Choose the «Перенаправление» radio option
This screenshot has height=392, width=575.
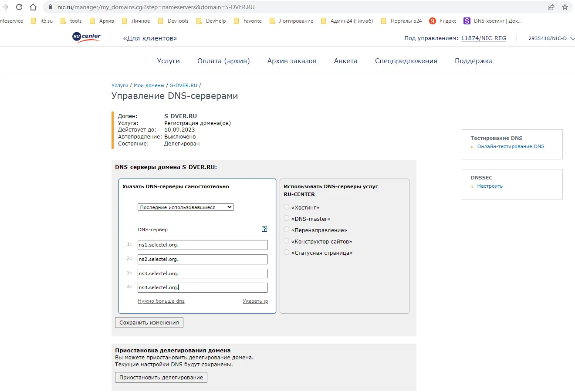click(287, 230)
